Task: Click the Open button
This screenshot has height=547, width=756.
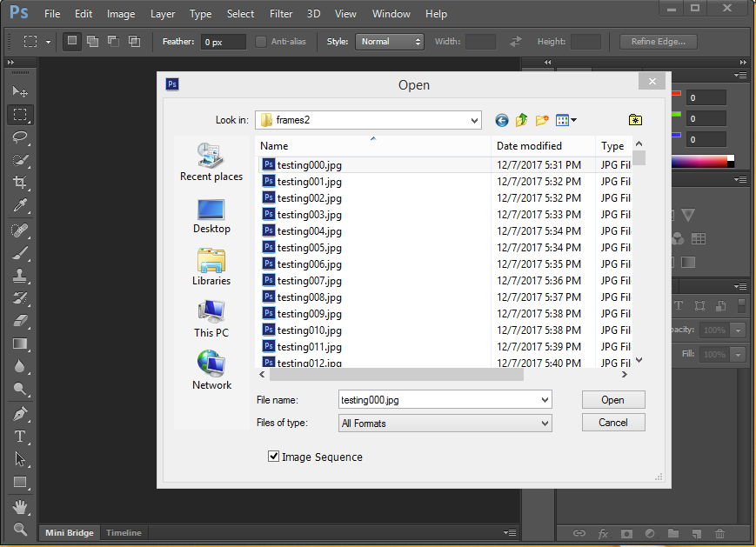Action: pyautogui.click(x=612, y=399)
